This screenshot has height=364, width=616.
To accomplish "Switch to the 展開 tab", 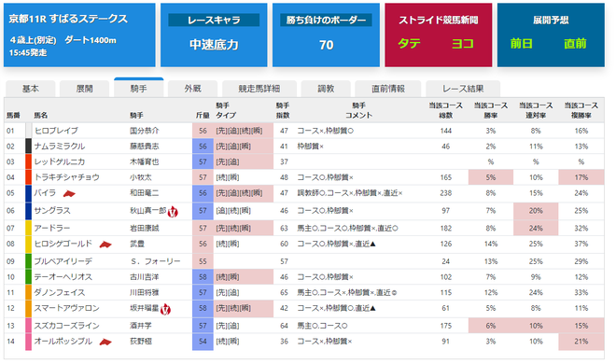I will (84, 89).
